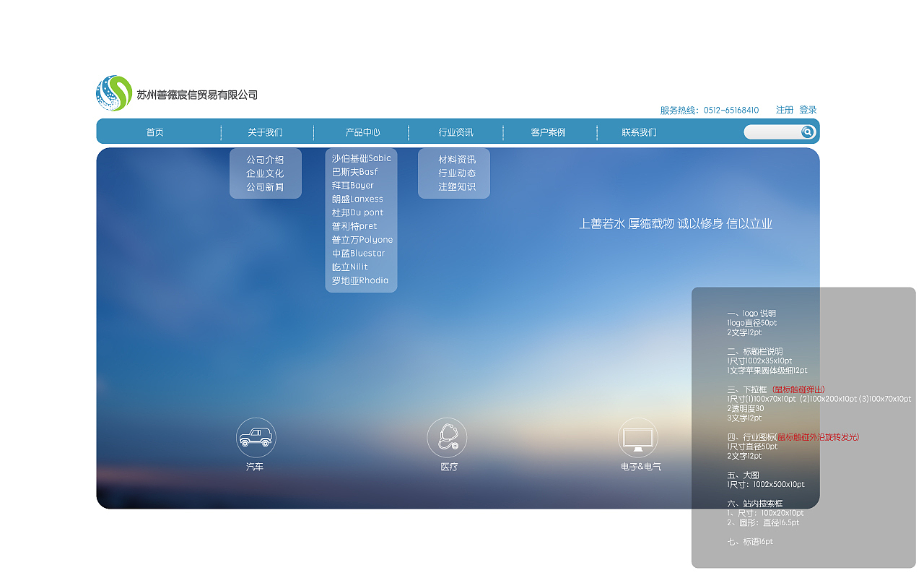
Task: Click the 注册 link
Action: [x=785, y=110]
